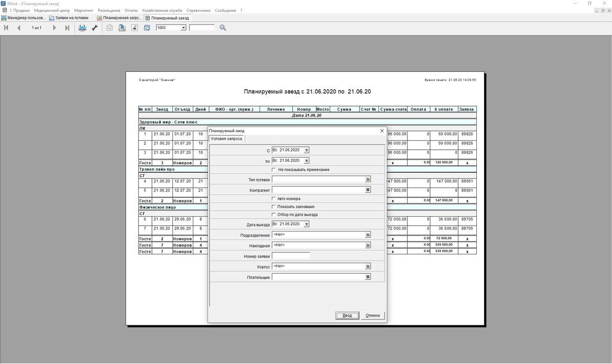
Task: Expand the 'Подразделение' dropdown
Action: (368, 235)
